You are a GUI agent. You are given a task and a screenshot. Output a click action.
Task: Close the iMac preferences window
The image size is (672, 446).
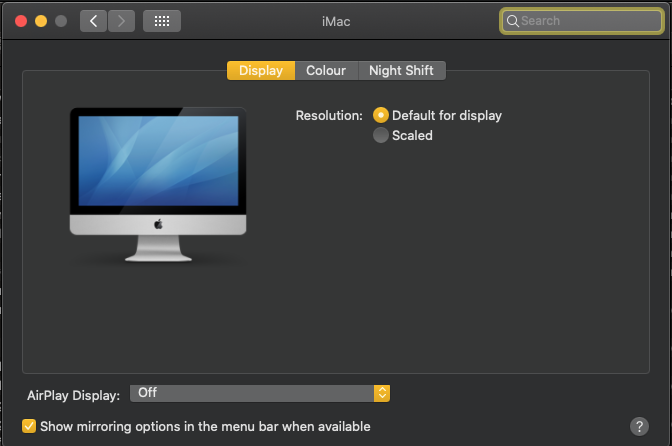[21, 21]
